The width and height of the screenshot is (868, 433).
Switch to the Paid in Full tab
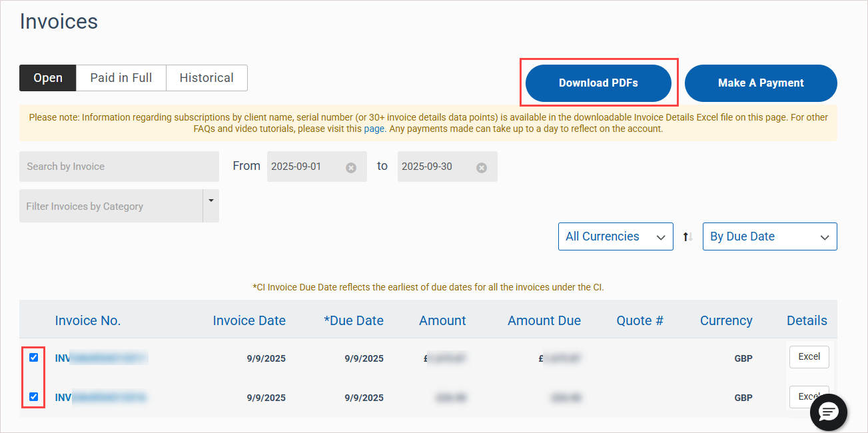(x=121, y=78)
